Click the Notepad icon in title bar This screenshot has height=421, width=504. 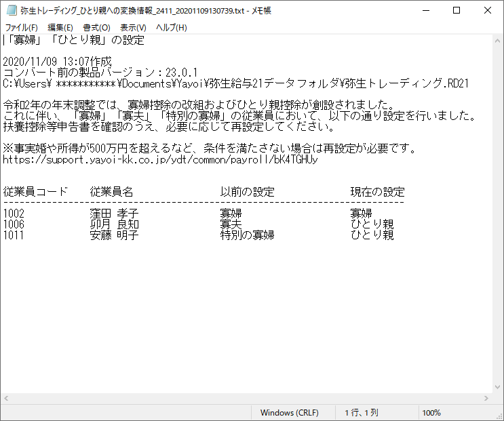[x=12, y=11]
